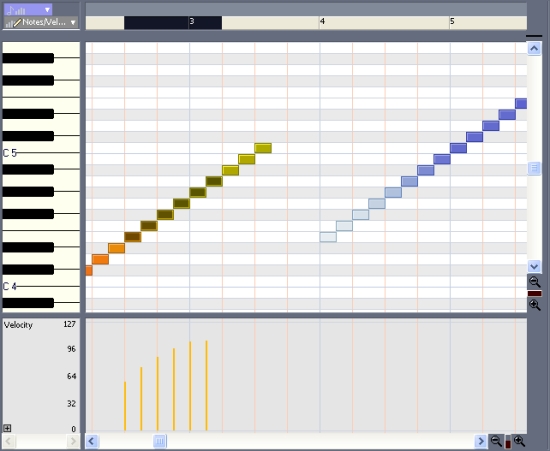Click the vertical scroll down arrow
The width and height of the screenshot is (550, 451).
pyautogui.click(x=534, y=267)
